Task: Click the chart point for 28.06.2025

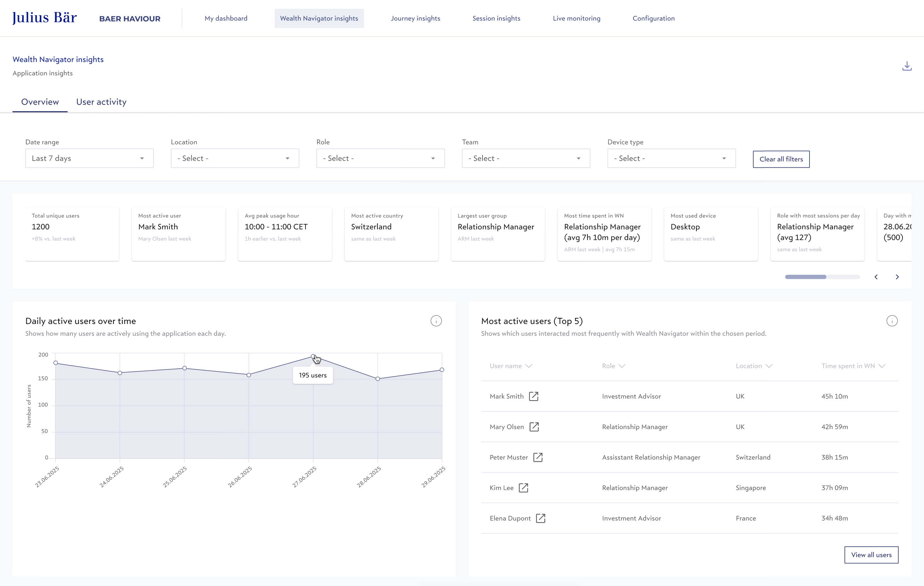Action: click(x=378, y=379)
